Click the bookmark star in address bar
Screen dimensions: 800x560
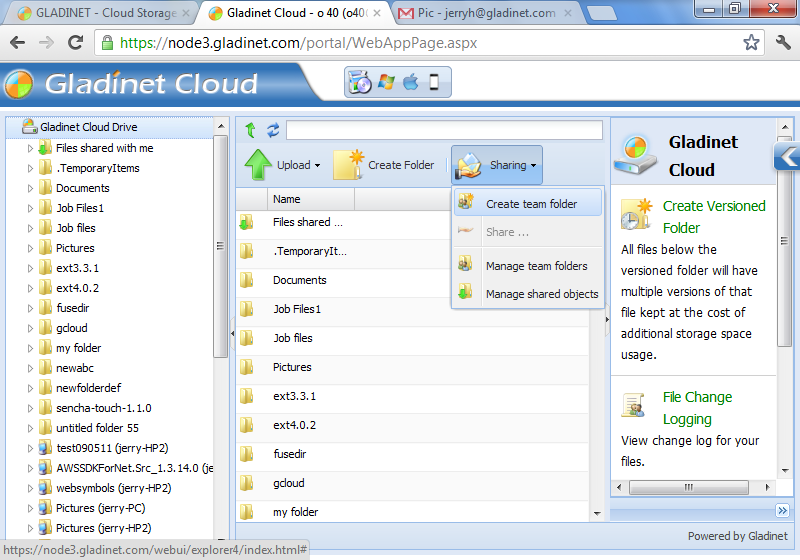(x=751, y=42)
